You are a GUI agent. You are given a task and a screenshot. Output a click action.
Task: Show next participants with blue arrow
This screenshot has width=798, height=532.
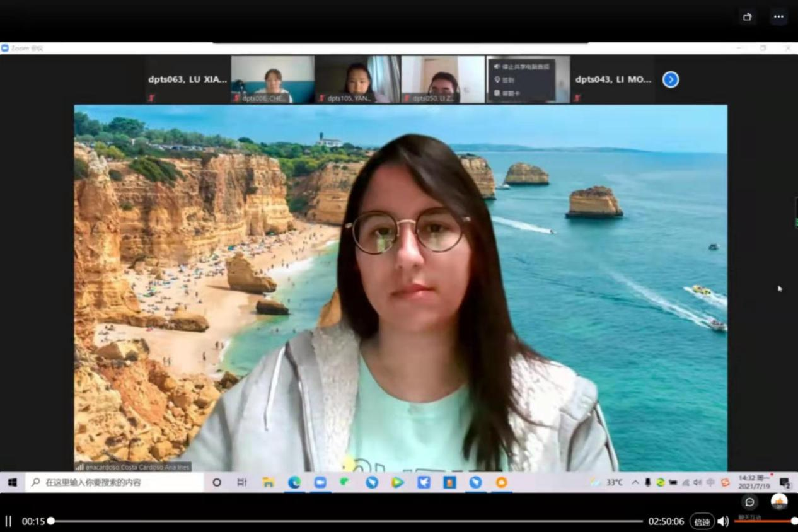(x=671, y=79)
